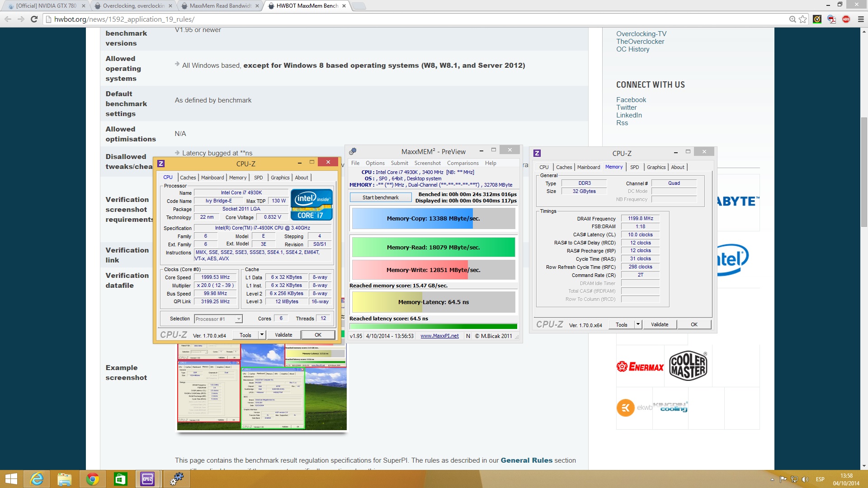Open www.MaxxPI.net link in MaxxMEM
This screenshot has height=488, width=868.
439,336
